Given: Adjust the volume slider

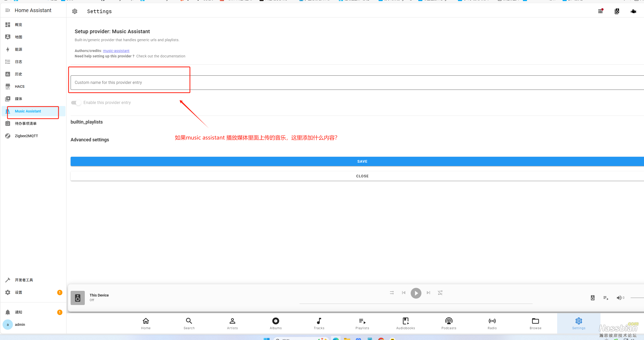Looking at the screenshot, I should (x=637, y=298).
